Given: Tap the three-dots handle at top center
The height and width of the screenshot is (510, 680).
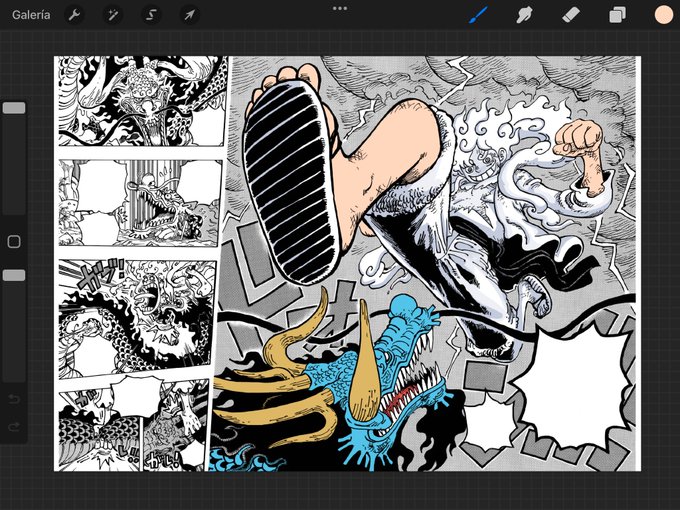Looking at the screenshot, I should [340, 8].
